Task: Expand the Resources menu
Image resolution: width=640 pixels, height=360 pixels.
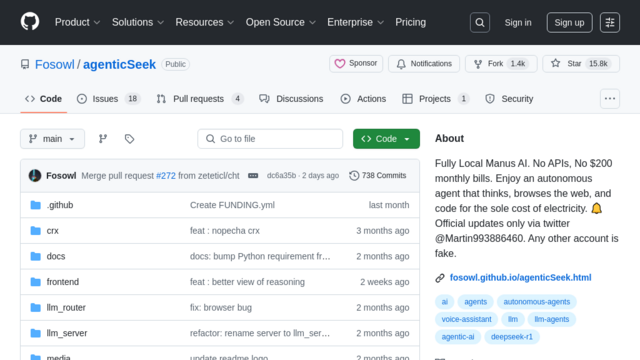Action: (x=205, y=22)
